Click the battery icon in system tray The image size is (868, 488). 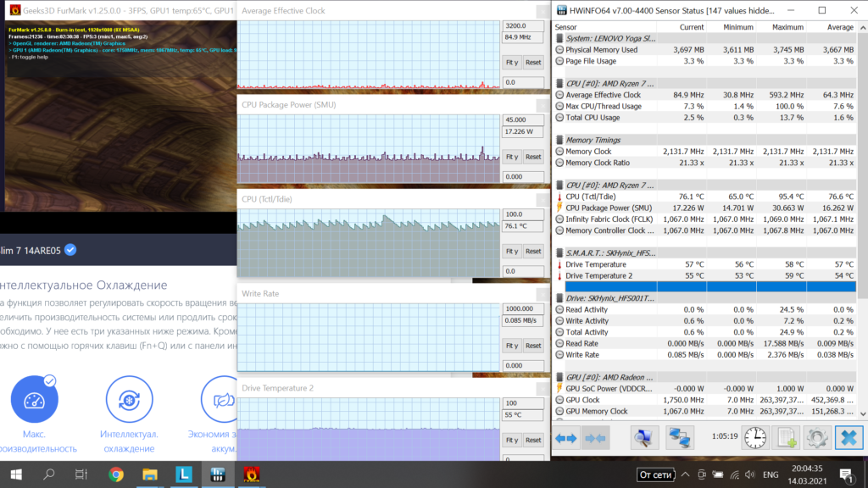pos(718,474)
